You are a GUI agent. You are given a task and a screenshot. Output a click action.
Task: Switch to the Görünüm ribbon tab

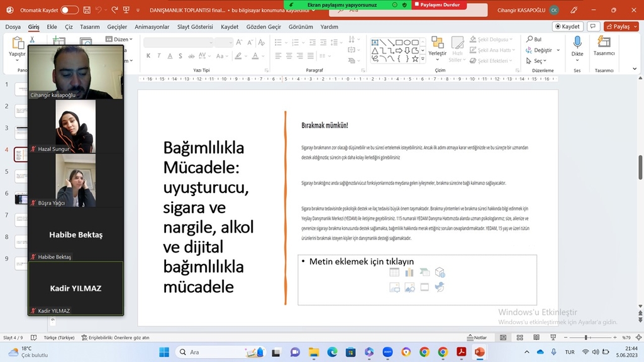coord(301,27)
